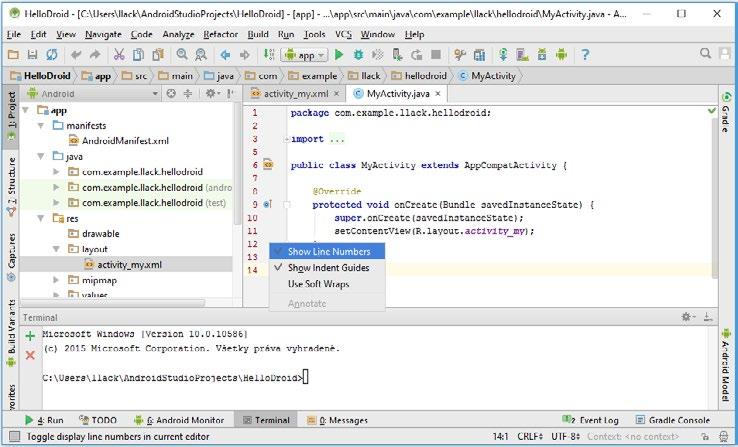
Task: Collapse the layout folder arrow
Action: point(56,249)
